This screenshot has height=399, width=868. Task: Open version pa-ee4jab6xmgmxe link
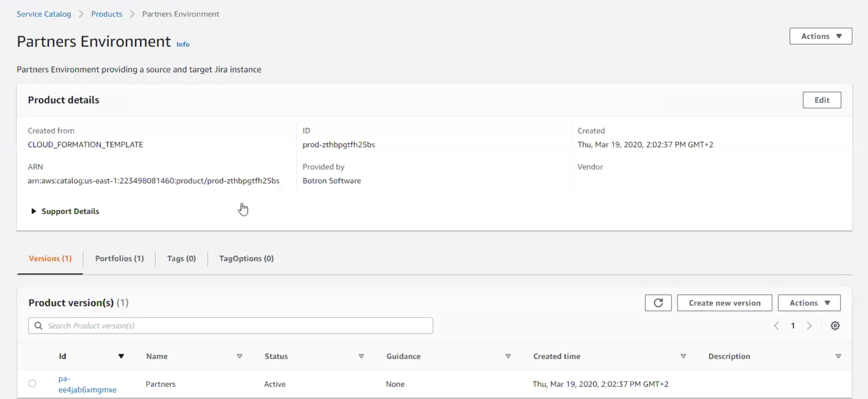[x=87, y=384]
